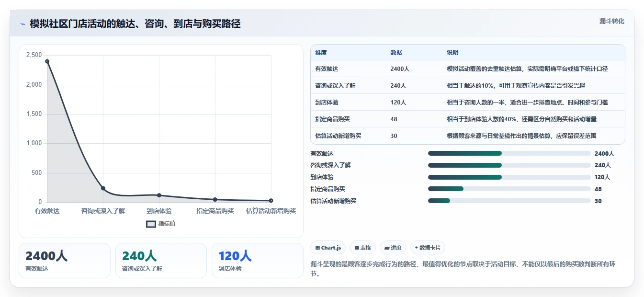Click table cell 估算活动新增购买
The width and height of the screenshot is (644, 297).
click(x=338, y=136)
